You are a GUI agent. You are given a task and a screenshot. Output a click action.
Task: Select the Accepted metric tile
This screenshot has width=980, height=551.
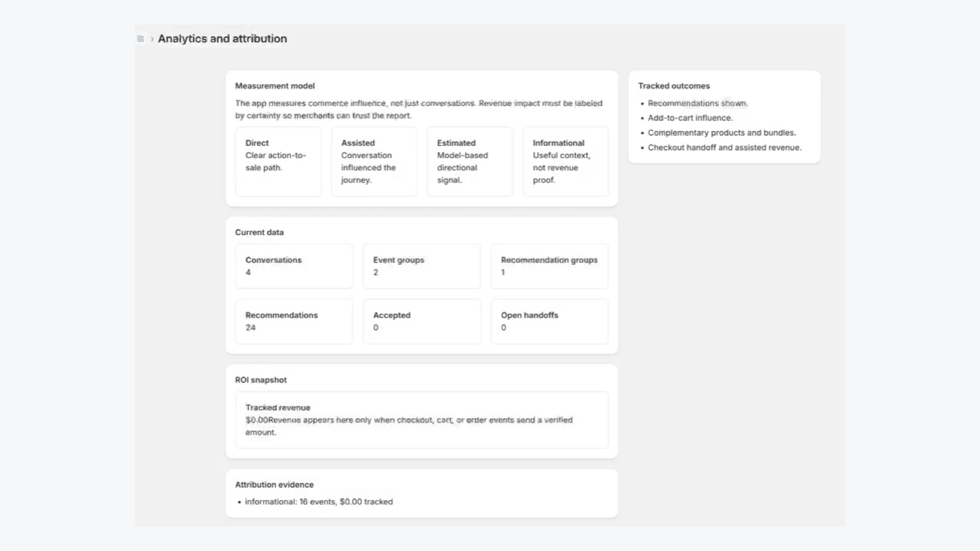[422, 321]
